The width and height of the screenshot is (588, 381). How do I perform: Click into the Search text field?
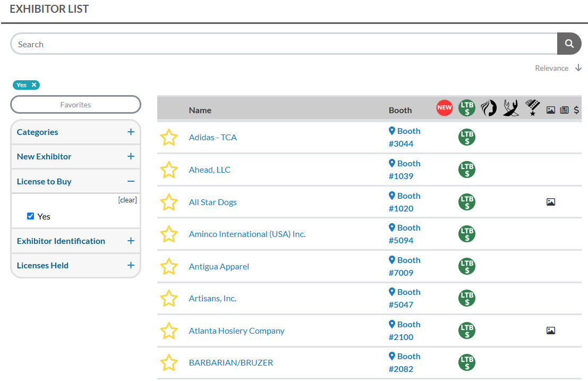[282, 44]
